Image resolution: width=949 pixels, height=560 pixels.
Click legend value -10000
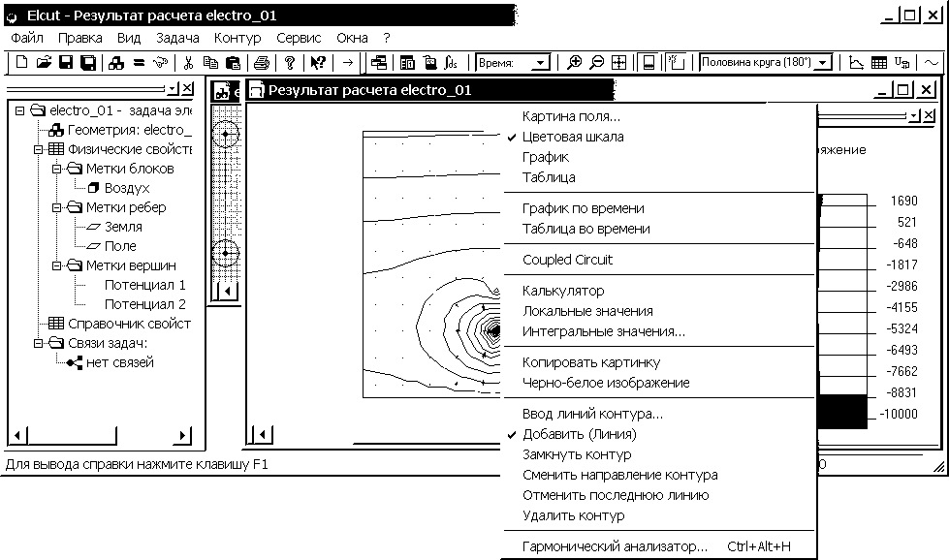pos(899,415)
